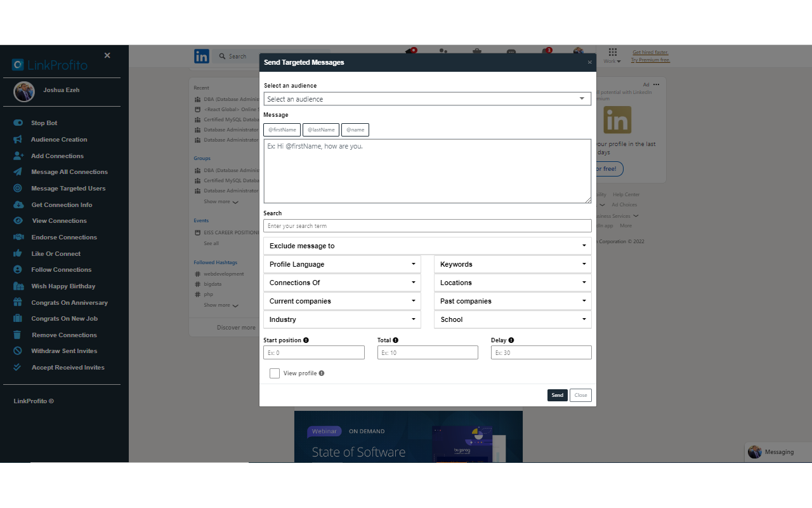Open the Help Center link
812x508 pixels.
tap(626, 194)
